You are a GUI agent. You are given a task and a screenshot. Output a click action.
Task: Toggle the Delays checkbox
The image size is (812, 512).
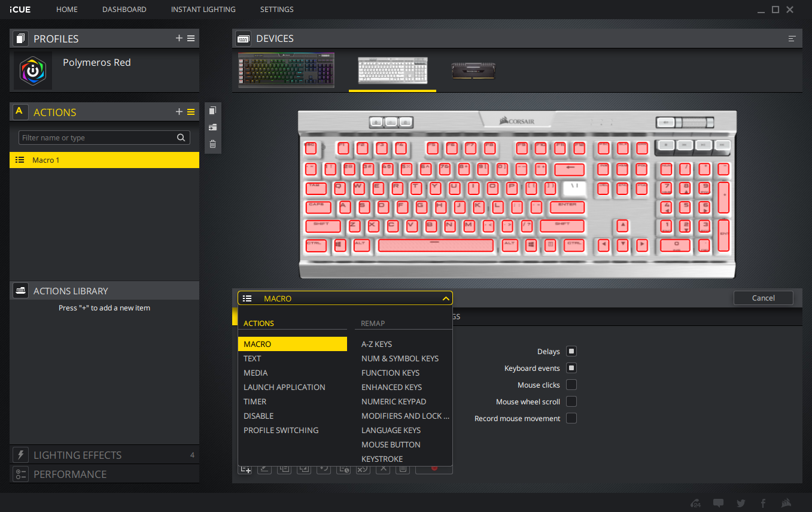point(571,351)
